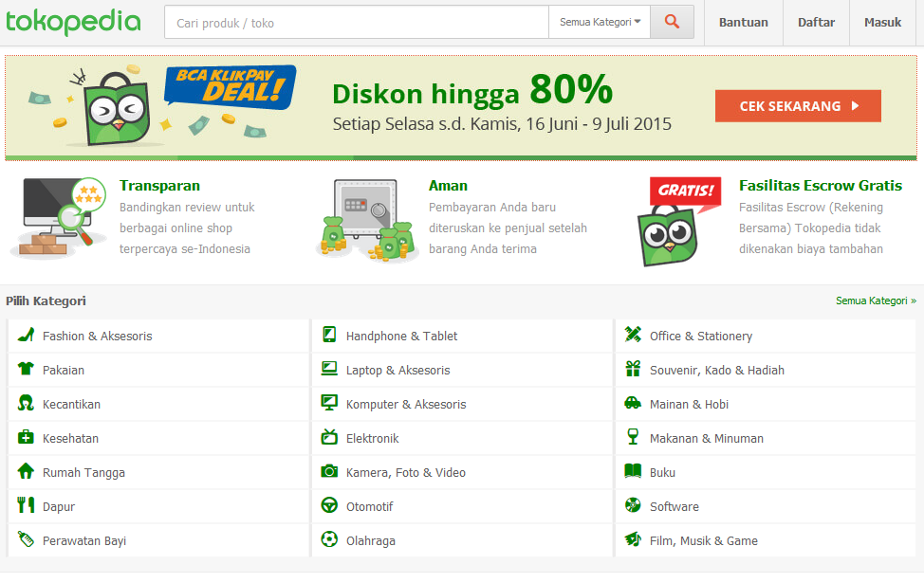Click the magnifier search icon button

click(672, 23)
